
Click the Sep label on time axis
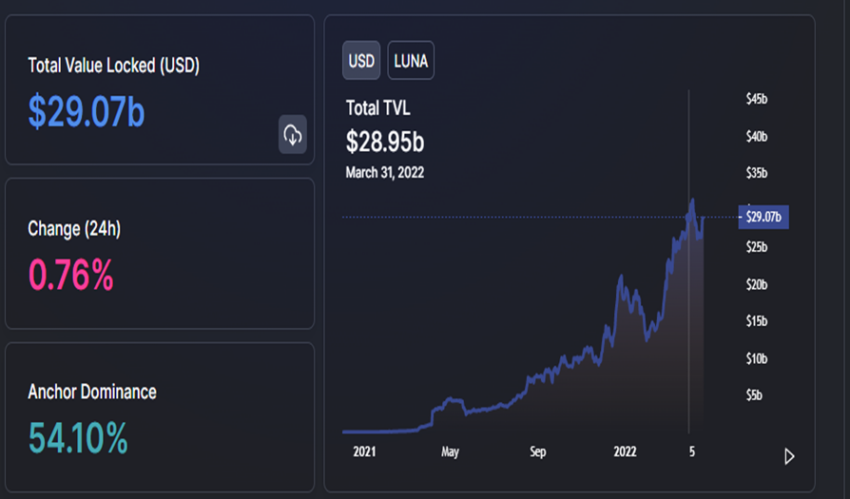538,452
